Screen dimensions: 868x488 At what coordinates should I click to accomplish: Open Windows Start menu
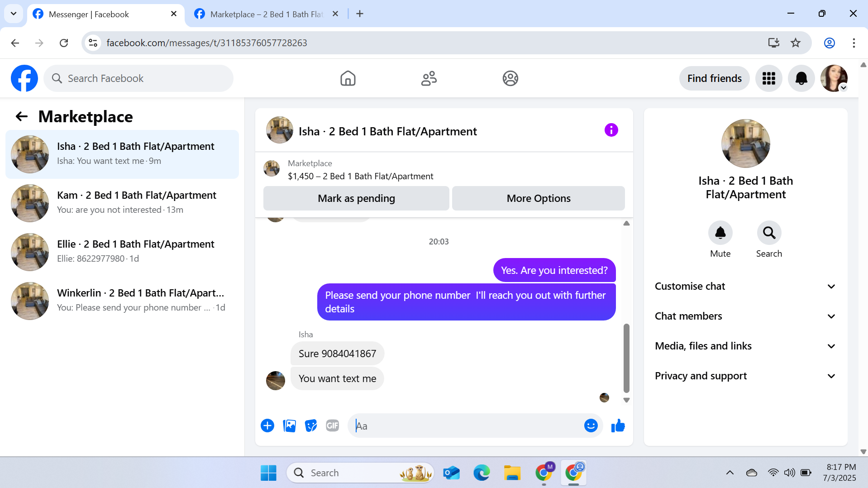268,473
